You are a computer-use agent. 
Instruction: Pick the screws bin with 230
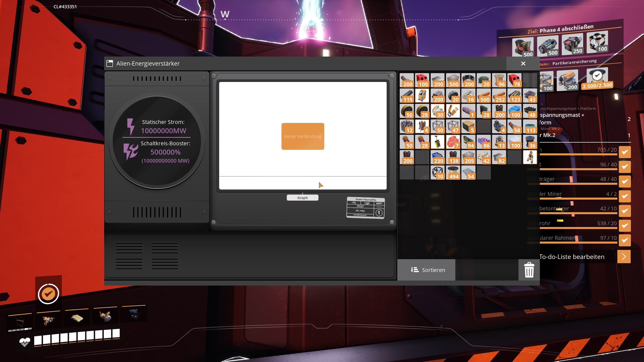[437, 157]
